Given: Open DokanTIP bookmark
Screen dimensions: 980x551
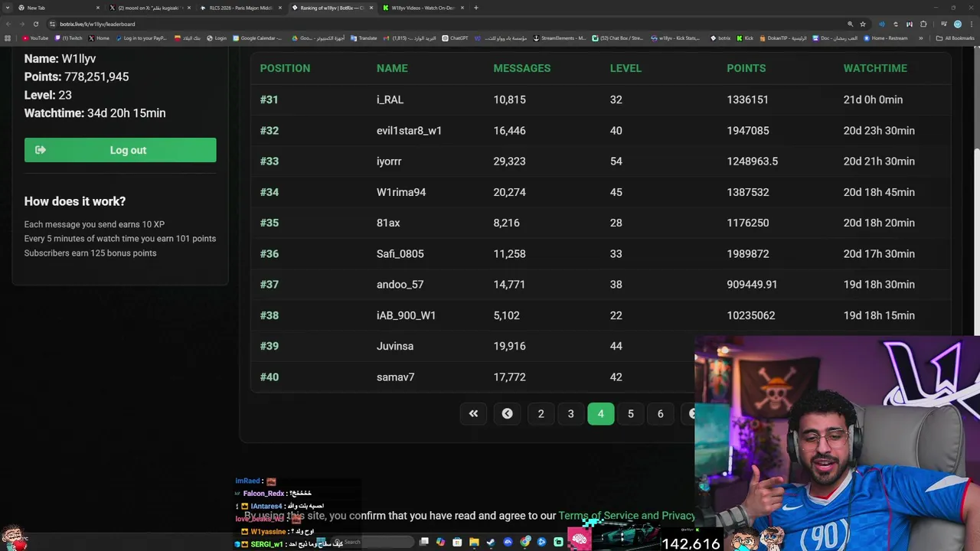Looking at the screenshot, I should (x=783, y=37).
